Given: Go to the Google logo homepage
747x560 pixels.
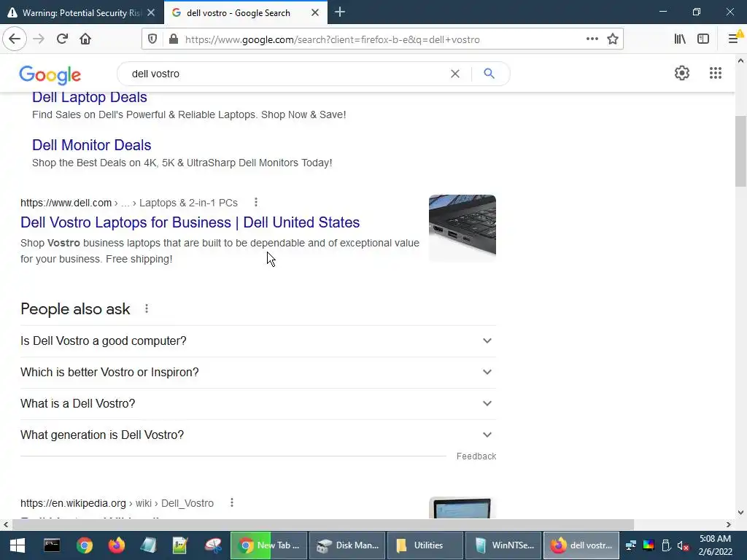Looking at the screenshot, I should pos(50,75).
